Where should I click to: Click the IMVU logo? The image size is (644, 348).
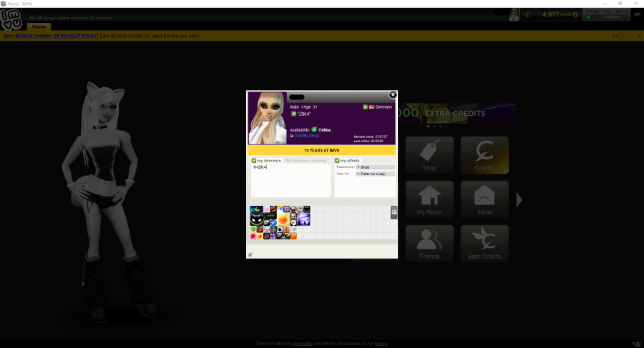(11, 19)
